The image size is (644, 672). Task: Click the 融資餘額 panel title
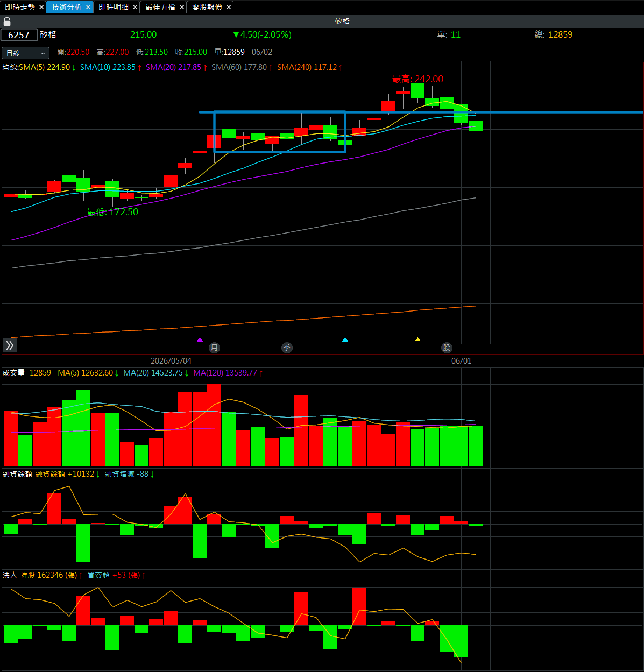pos(17,474)
